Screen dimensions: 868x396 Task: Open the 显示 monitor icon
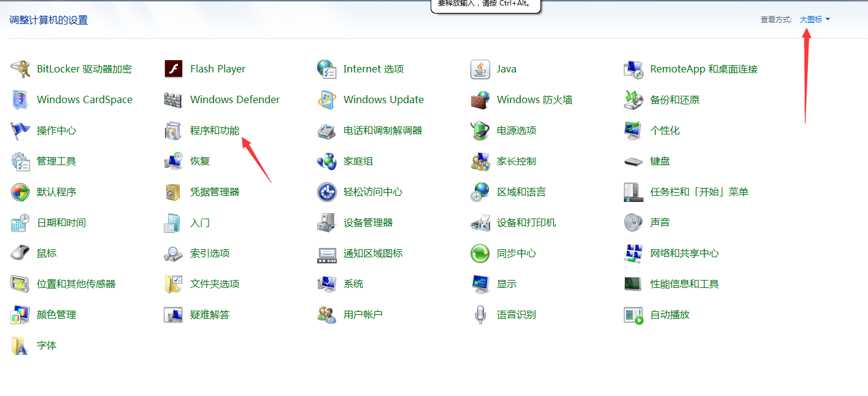coord(480,284)
